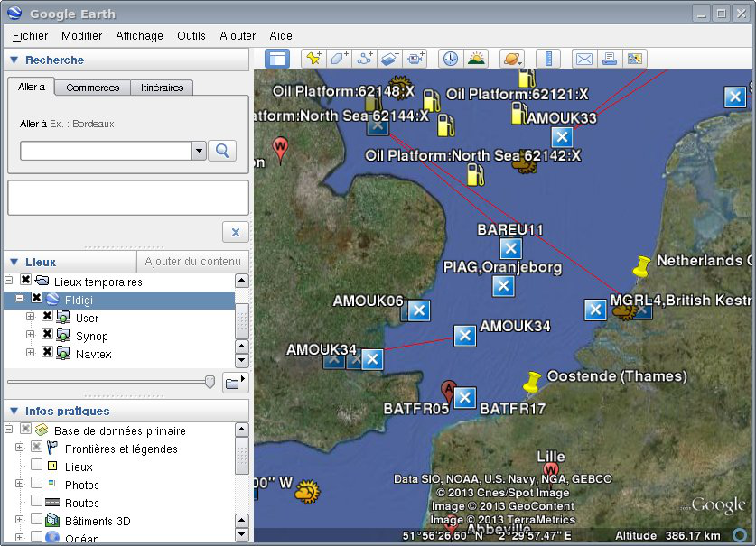
Task: Collapse the Lieux panel
Action: point(14,262)
